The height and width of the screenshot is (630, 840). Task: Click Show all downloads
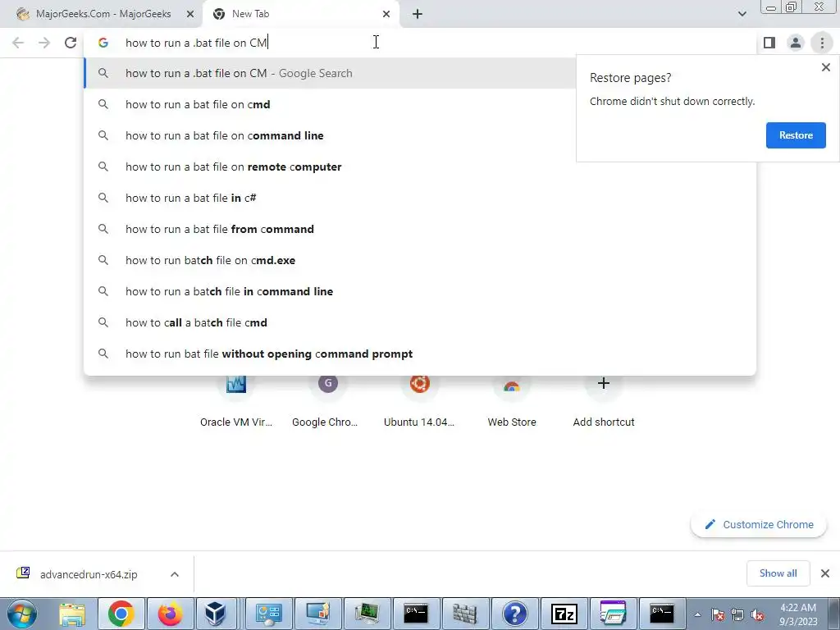778,573
